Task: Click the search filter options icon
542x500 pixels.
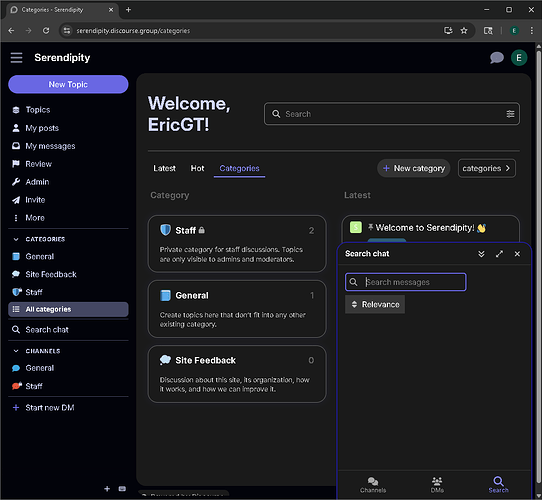Action: [x=510, y=114]
